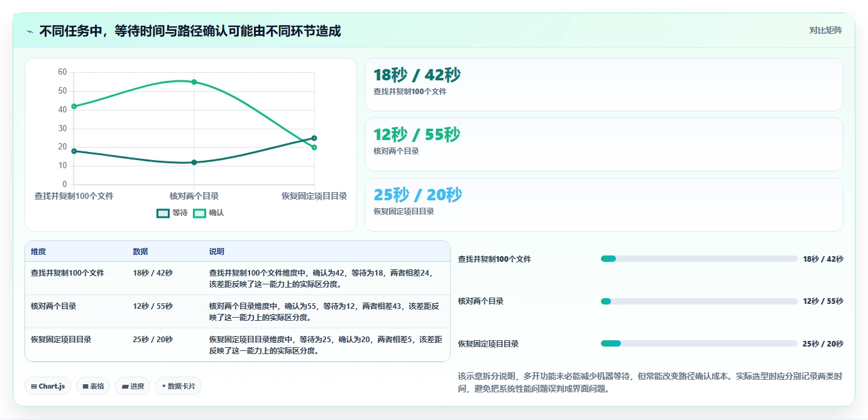Click the 进度 tag chip
Image resolution: width=868 pixels, height=420 pixels.
pyautogui.click(x=133, y=386)
